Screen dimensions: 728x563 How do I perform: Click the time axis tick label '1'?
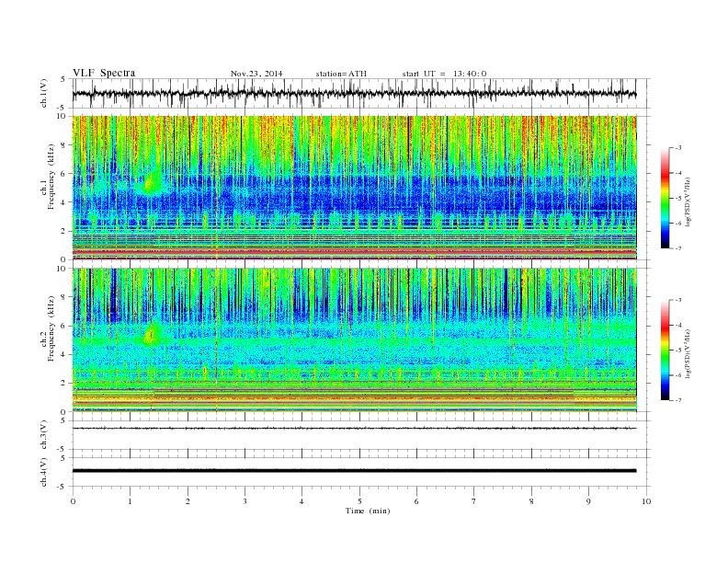130,501
